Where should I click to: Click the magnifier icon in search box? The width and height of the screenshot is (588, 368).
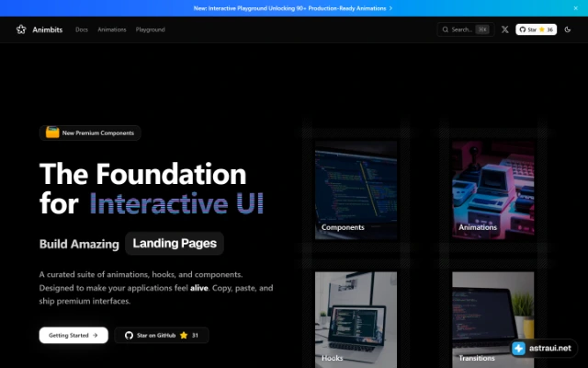pos(445,29)
